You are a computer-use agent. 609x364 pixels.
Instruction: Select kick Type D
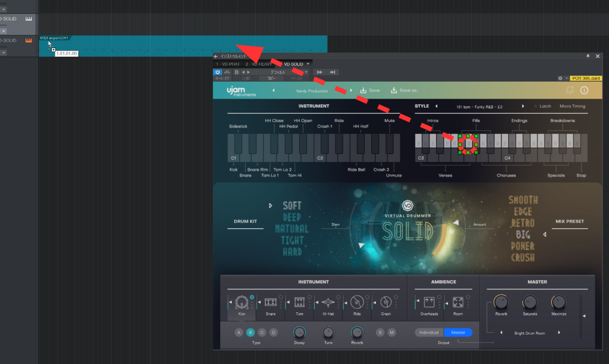(x=273, y=332)
